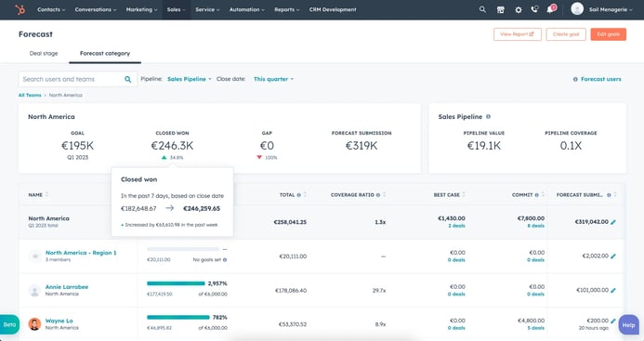The image size is (644, 341).
Task: Click info icon beside Forecast users
Action: pos(575,79)
